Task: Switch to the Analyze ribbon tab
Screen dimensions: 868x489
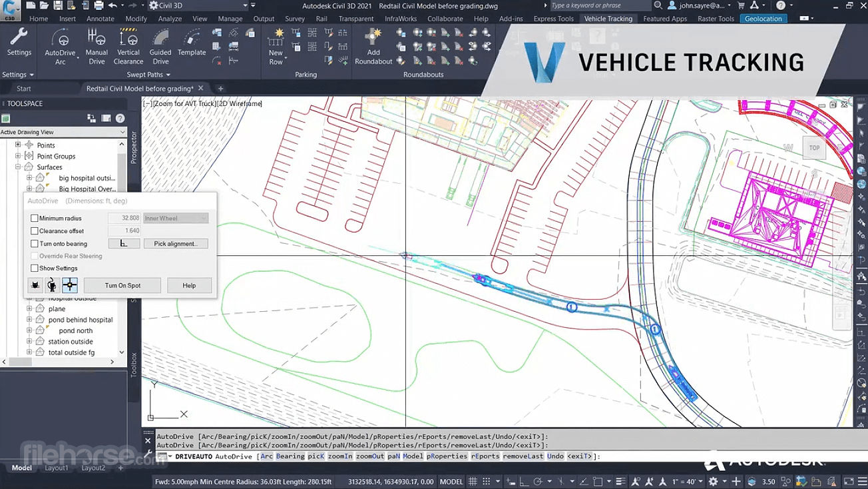Action: point(170,19)
